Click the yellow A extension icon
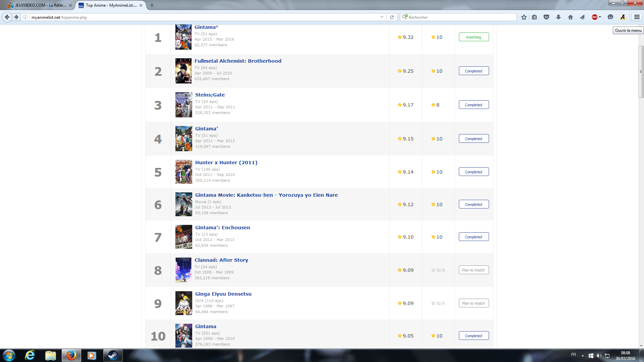This screenshot has height=362, width=644. (x=623, y=17)
